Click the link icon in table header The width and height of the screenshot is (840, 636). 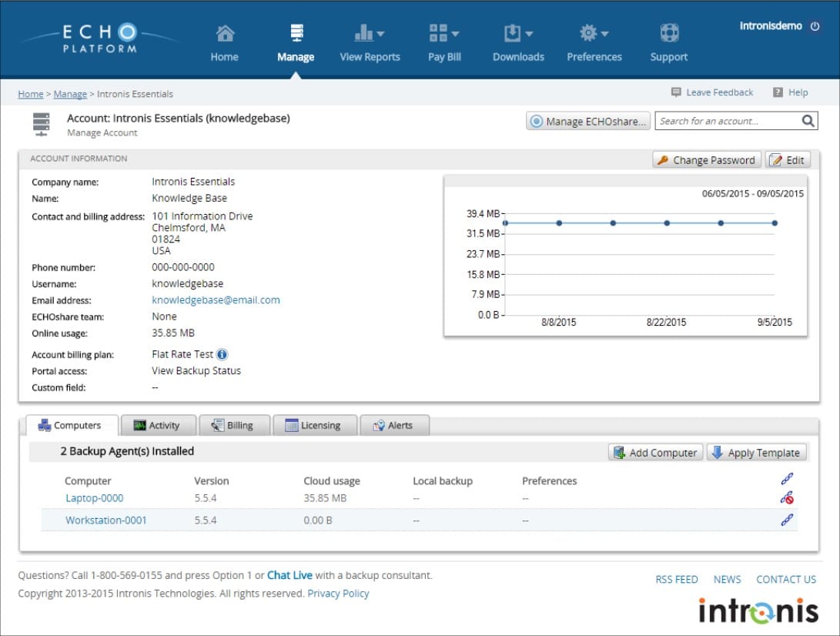pyautogui.click(x=786, y=478)
